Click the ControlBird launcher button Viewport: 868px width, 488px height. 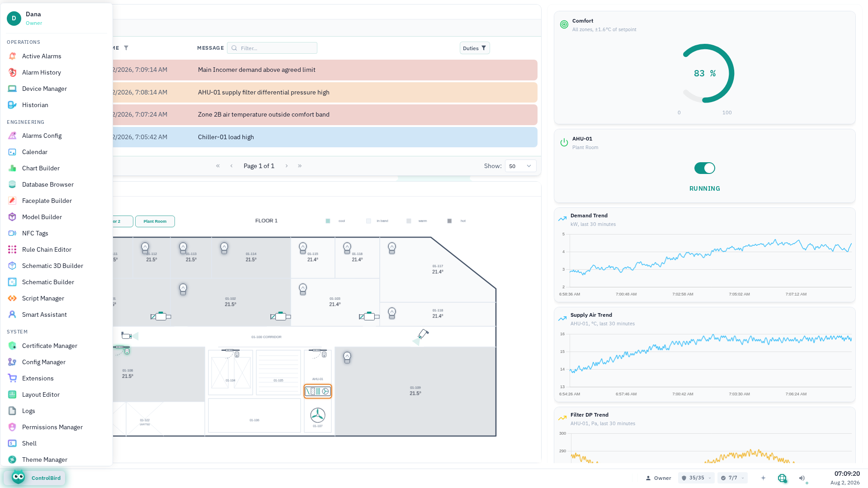(x=35, y=478)
